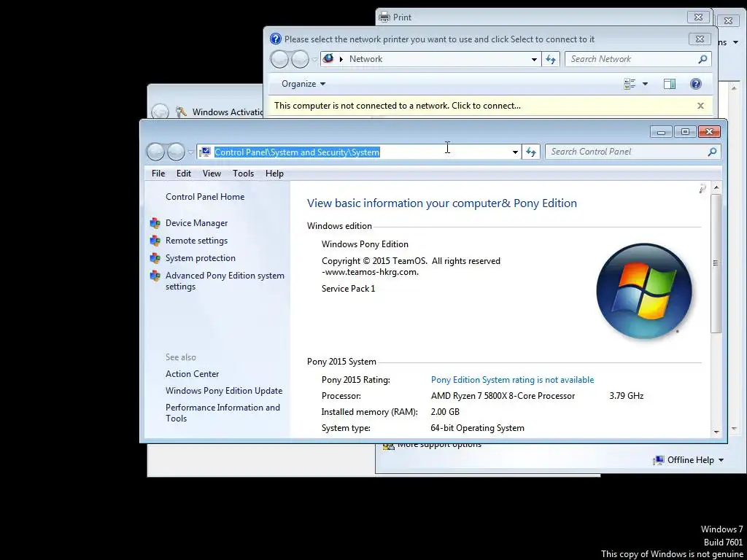Click the AMD Ryzen 7 5800X processor text
The height and width of the screenshot is (560, 747).
[503, 396]
